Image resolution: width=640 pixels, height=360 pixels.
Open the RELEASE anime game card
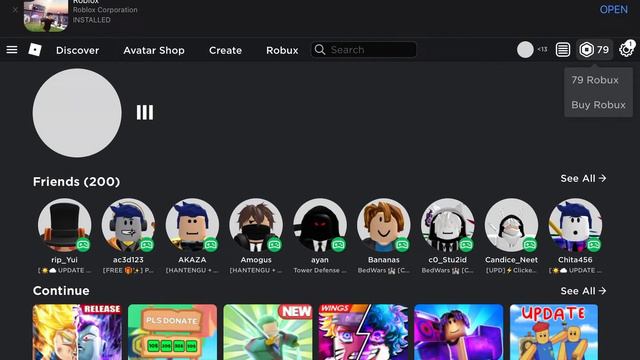pos(77,332)
